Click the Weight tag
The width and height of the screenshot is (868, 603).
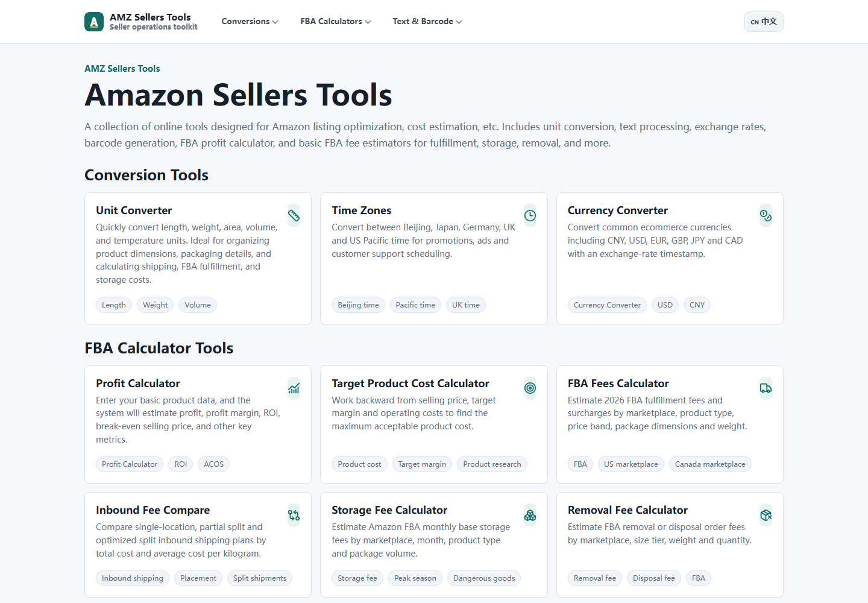[x=156, y=305]
